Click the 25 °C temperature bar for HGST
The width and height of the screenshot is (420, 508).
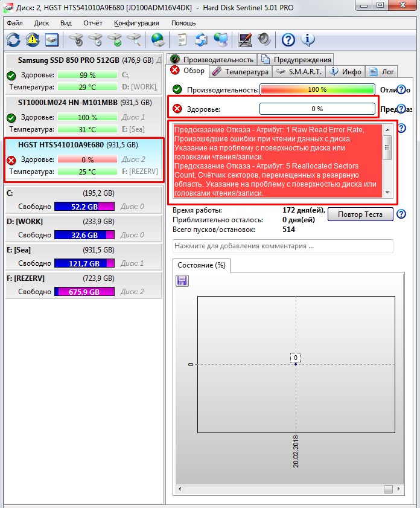(x=87, y=172)
